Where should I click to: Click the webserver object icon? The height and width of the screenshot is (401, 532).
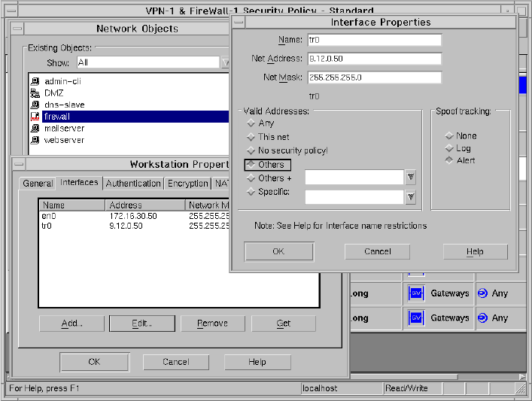click(35, 140)
